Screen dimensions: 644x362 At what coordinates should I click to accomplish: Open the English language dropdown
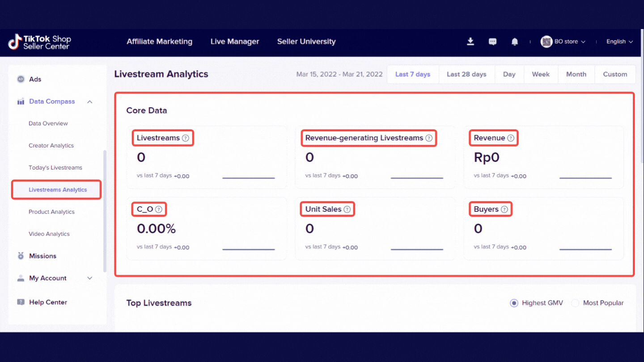point(619,42)
